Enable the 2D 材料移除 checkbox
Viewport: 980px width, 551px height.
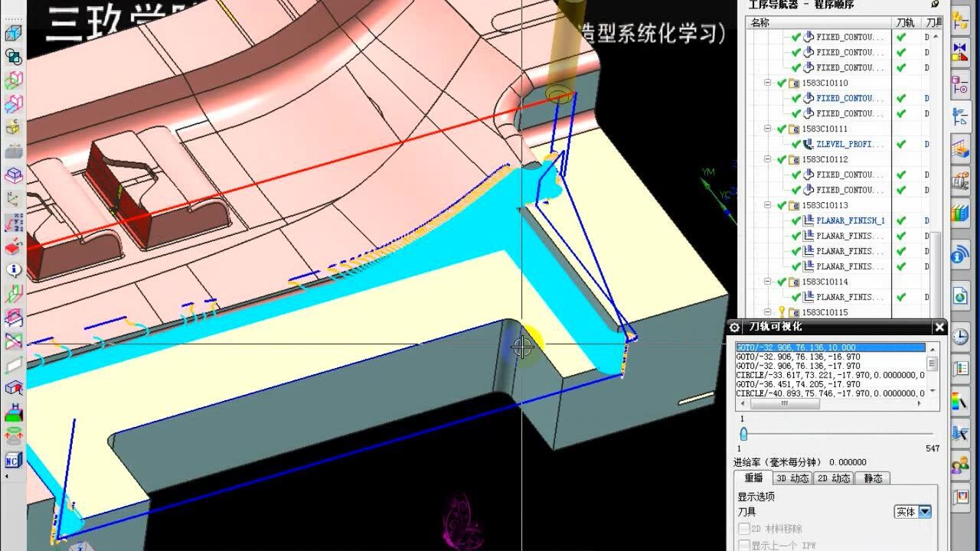coord(744,528)
